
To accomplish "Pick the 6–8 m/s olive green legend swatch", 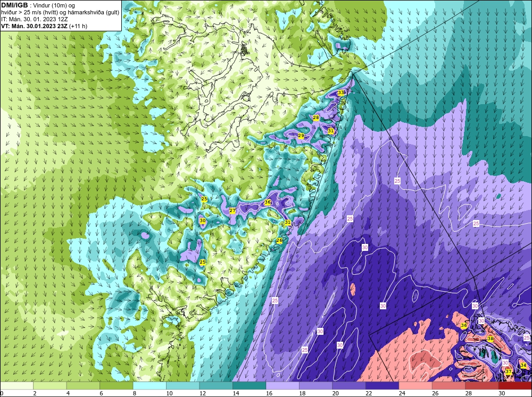I will [117, 385].
